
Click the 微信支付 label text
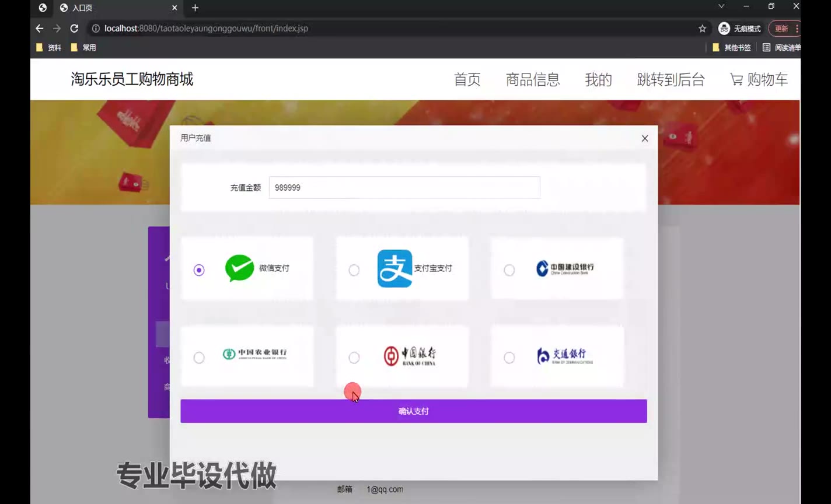[274, 268]
